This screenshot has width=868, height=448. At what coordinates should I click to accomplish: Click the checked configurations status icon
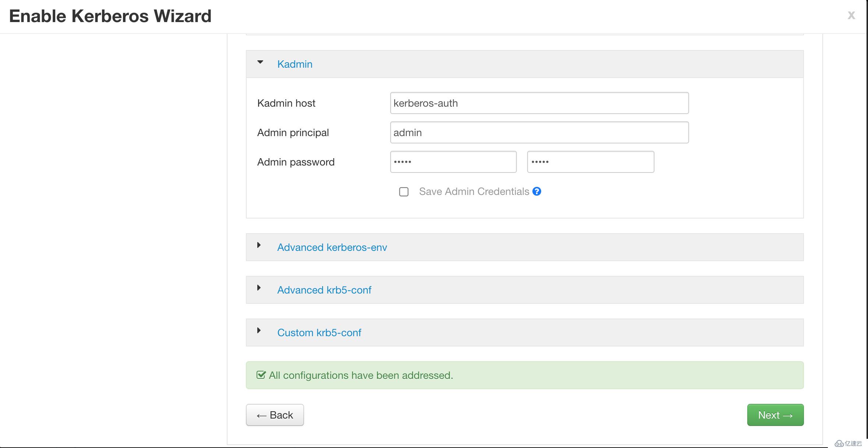[x=261, y=375]
